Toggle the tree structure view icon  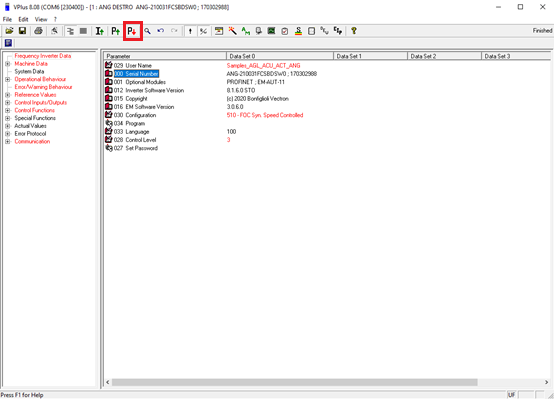pyautogui.click(x=70, y=31)
